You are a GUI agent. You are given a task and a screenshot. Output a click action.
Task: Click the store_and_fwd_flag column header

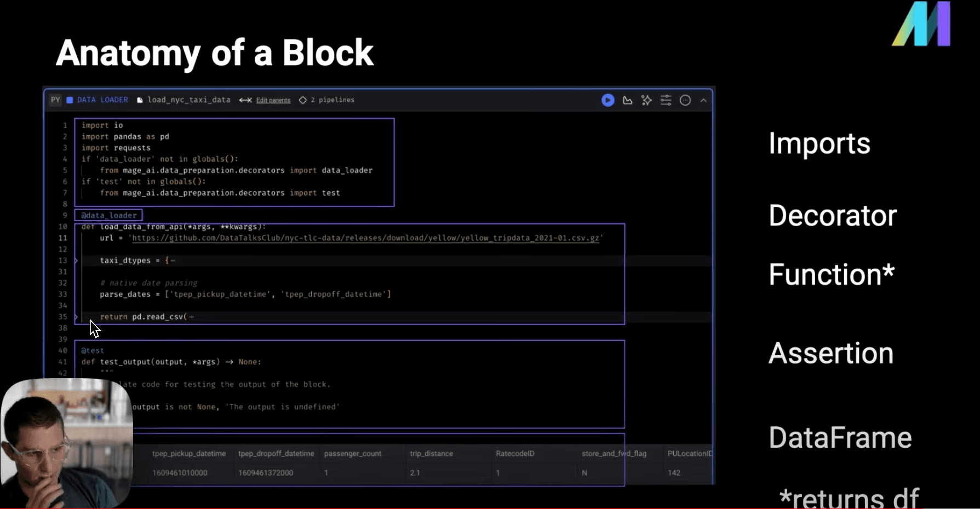(x=614, y=454)
